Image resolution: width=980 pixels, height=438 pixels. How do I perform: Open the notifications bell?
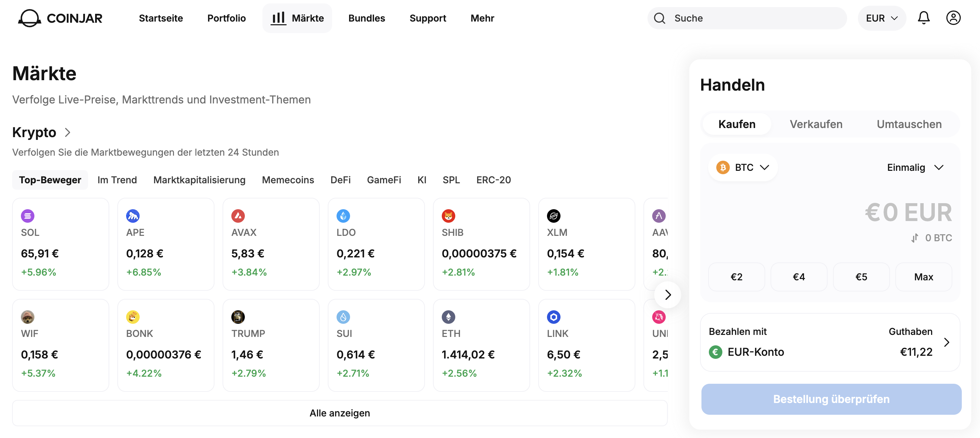pos(923,18)
